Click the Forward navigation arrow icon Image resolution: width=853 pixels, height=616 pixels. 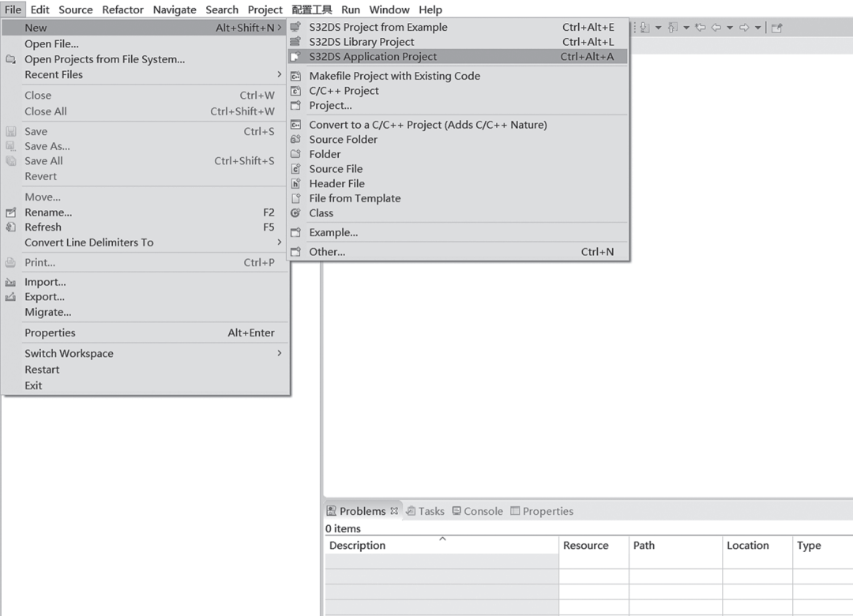744,28
